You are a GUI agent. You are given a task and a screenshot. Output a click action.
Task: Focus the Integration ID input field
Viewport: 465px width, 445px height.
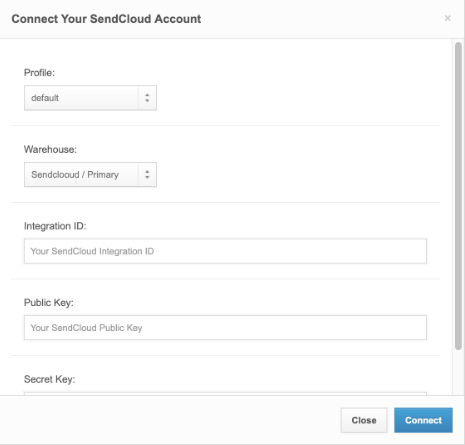click(x=225, y=251)
